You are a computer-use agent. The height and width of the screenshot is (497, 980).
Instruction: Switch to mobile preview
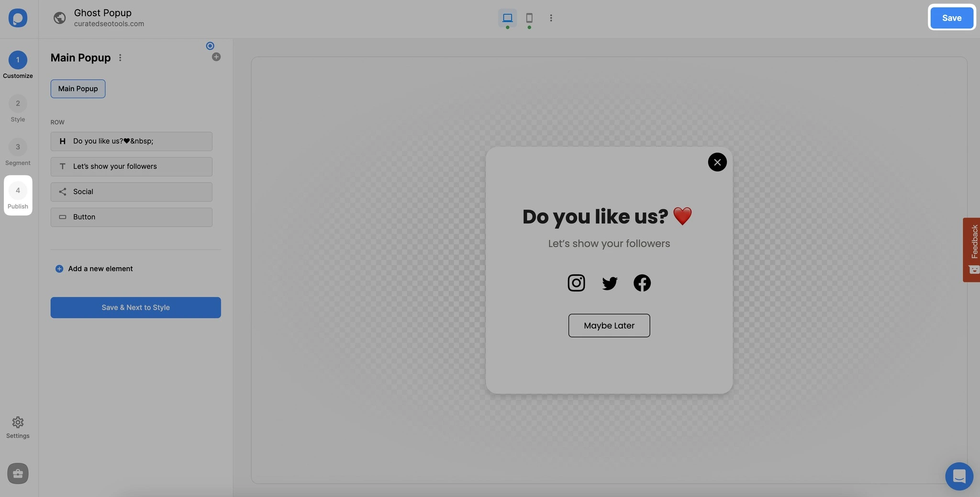(529, 18)
